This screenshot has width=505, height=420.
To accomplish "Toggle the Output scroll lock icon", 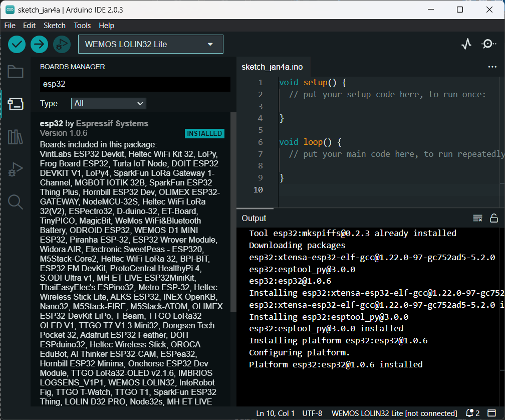I will point(494,218).
